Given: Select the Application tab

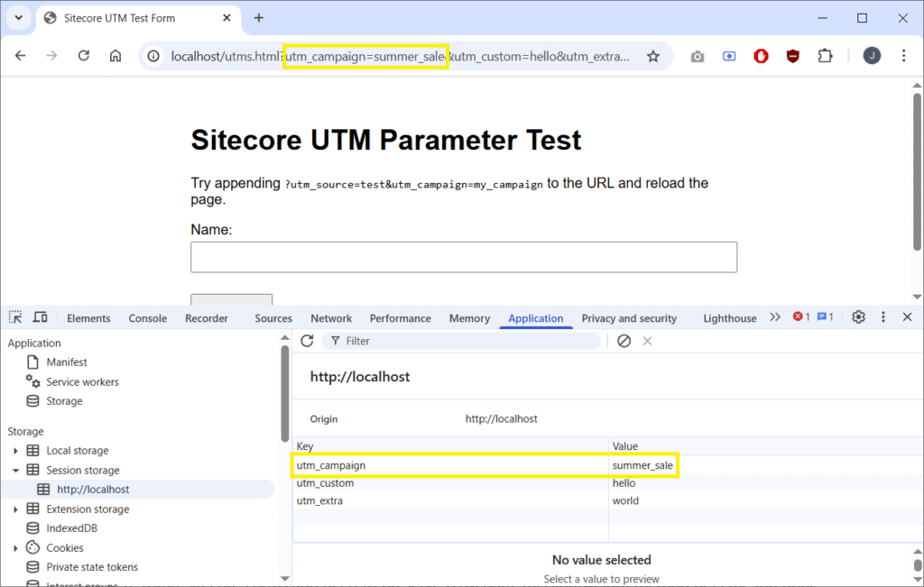Looking at the screenshot, I should [x=536, y=318].
